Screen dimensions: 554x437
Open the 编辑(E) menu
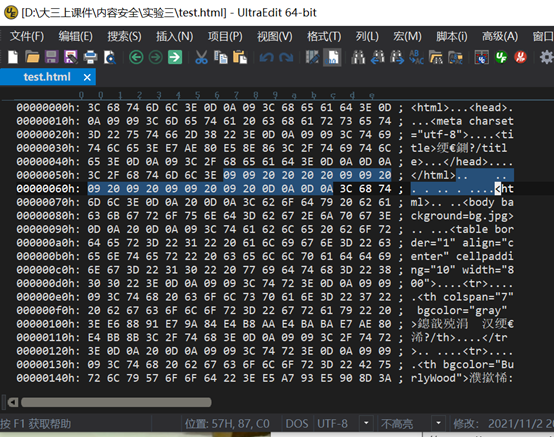coord(76,36)
